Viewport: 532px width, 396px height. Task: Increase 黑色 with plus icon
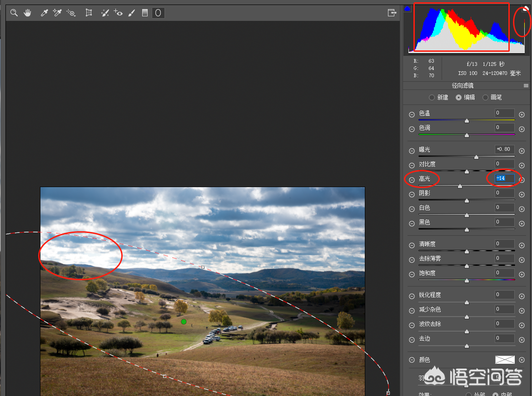[x=522, y=224]
